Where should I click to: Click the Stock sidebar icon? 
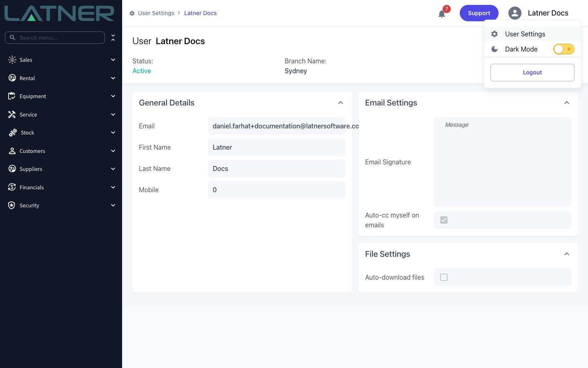point(13,132)
